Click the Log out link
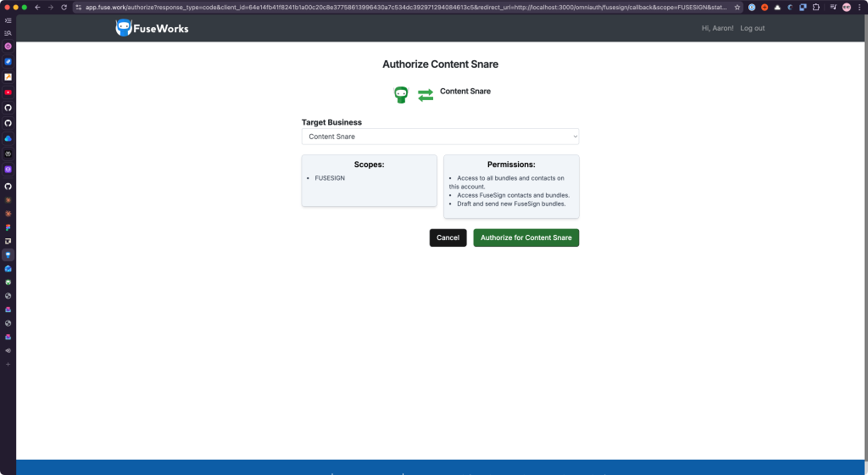 tap(753, 28)
